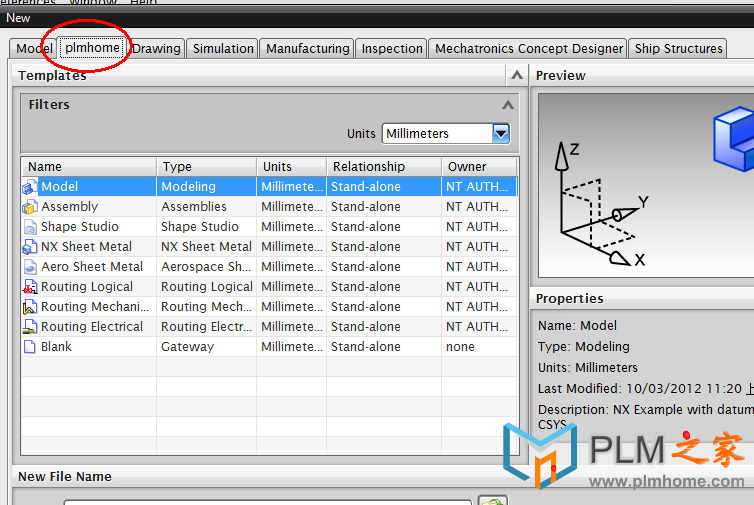Click the Gateway type cell
The width and height of the screenshot is (754, 505).
click(206, 347)
